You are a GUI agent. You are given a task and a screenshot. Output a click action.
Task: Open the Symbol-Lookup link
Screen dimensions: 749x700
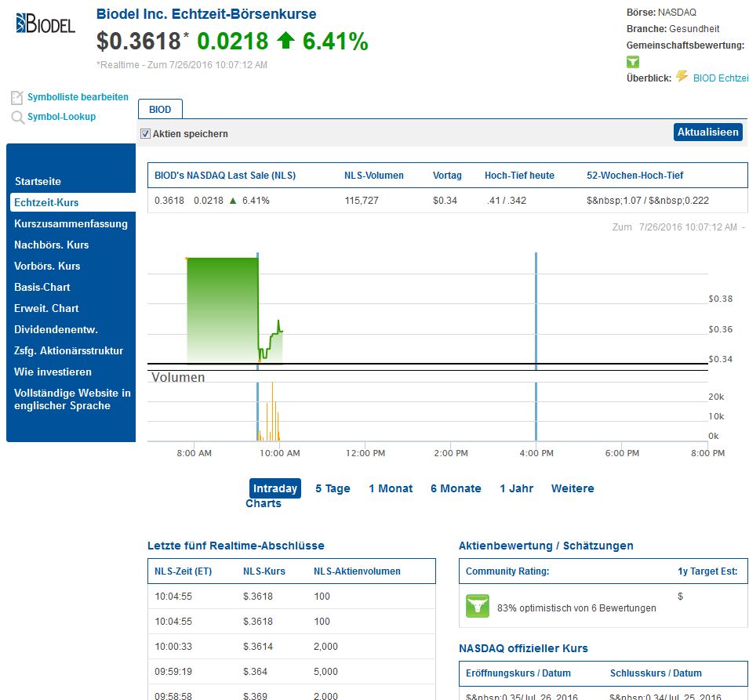(62, 117)
